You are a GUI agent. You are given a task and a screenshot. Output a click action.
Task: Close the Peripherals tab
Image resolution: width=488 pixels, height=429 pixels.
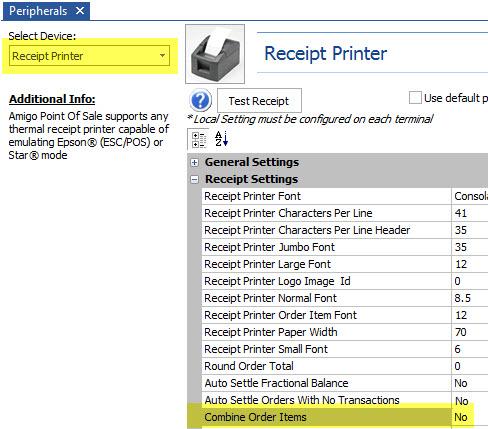point(80,11)
